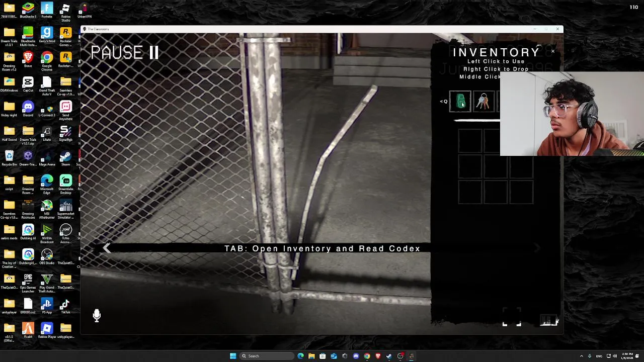Open File Explorer from taskbar
The width and height of the screenshot is (644, 362).
[311, 356]
